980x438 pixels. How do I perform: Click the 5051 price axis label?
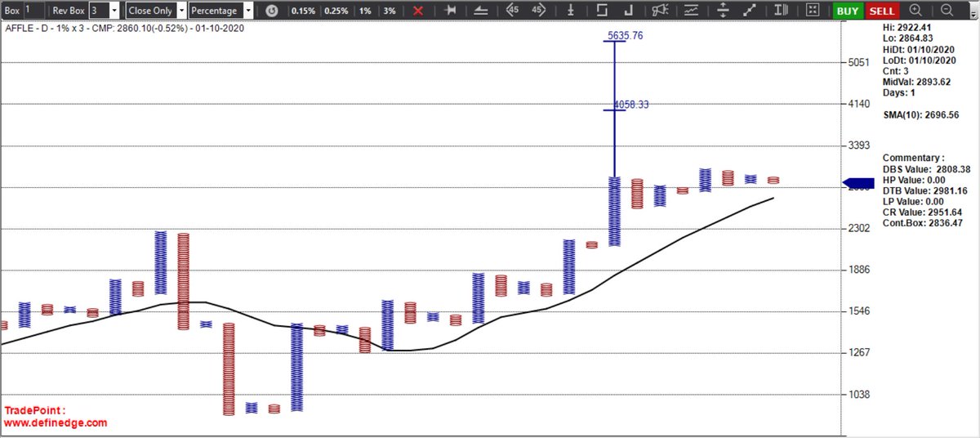pyautogui.click(x=861, y=63)
